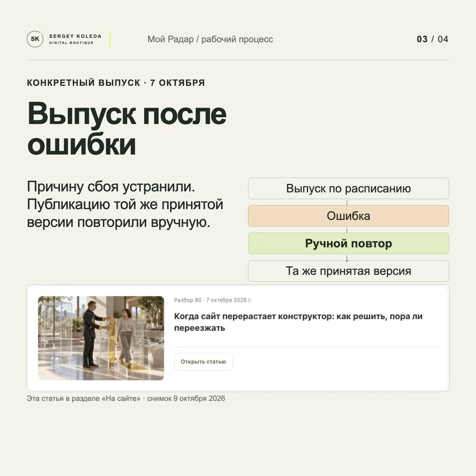Screen dimensions: 476x476
Task: Click the "DIGITAL BOUTIQUE" tagline text
Action: click(71, 43)
